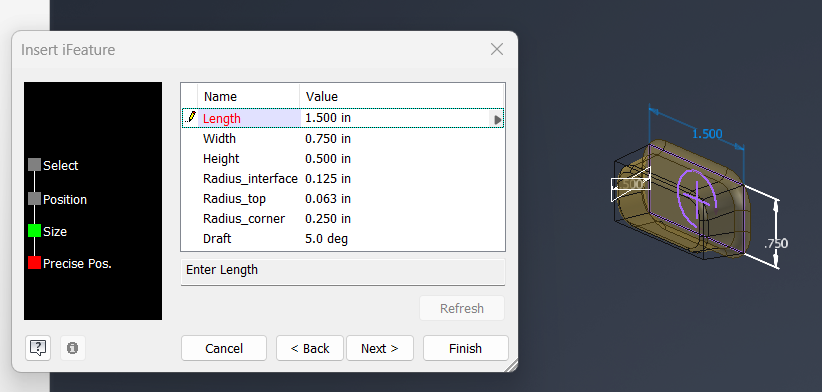
Task: Open the dialog help icon
Action: [38, 348]
